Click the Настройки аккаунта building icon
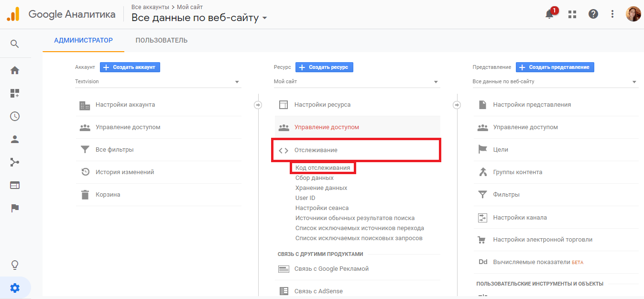The height and width of the screenshot is (299, 644). click(85, 105)
